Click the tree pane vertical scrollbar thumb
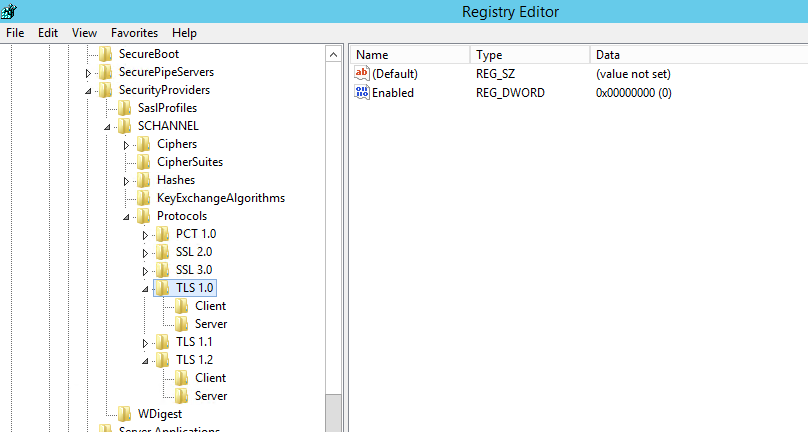Screen dimensions: 808x432 coord(333,413)
